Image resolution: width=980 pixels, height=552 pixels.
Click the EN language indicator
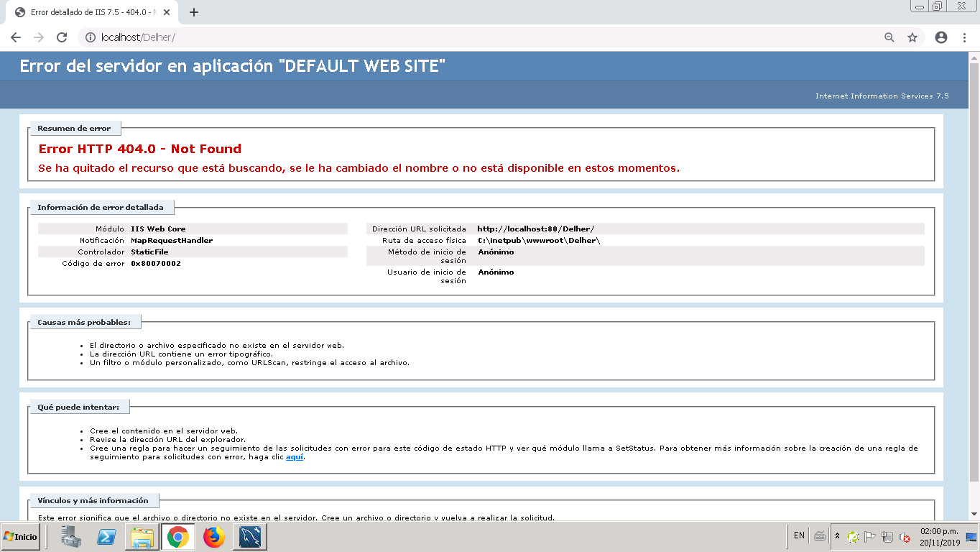[799, 535]
